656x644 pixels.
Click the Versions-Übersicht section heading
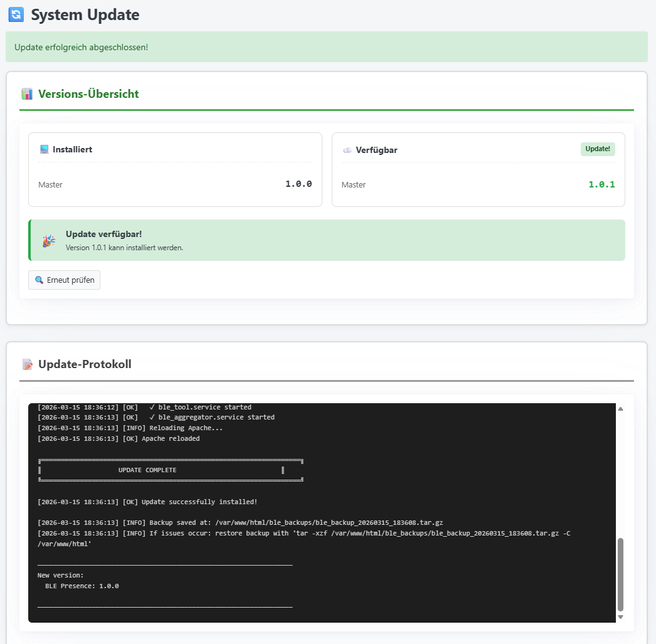pos(88,94)
